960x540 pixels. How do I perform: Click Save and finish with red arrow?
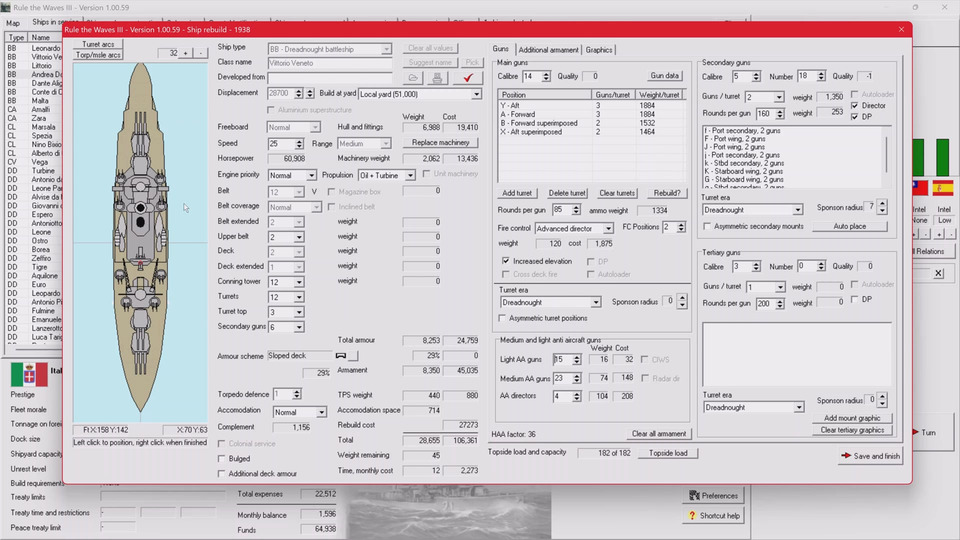(x=870, y=456)
